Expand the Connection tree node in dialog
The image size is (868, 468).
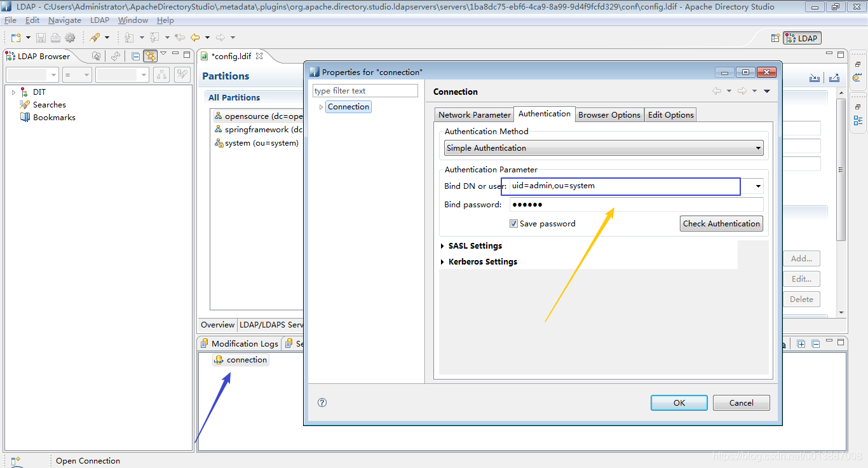[x=321, y=107]
